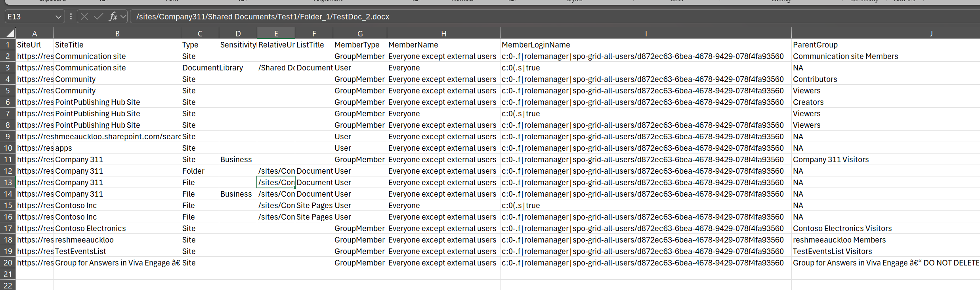Select Community title cell in row 4

[117, 79]
